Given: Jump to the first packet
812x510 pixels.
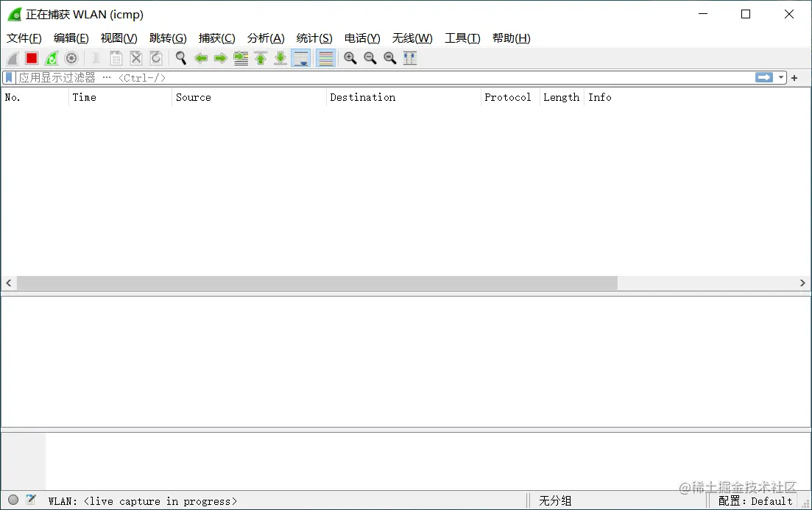Looking at the screenshot, I should click(x=261, y=59).
